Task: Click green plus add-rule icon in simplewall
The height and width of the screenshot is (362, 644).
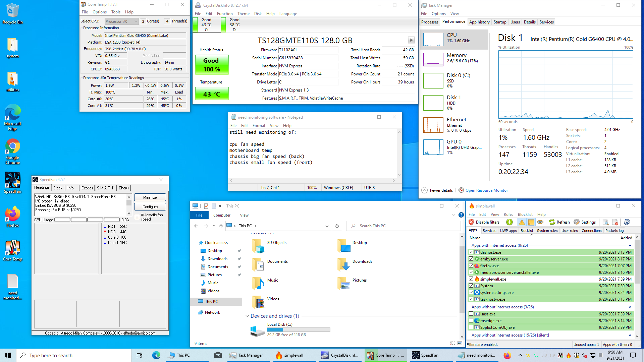Action: tap(509, 222)
